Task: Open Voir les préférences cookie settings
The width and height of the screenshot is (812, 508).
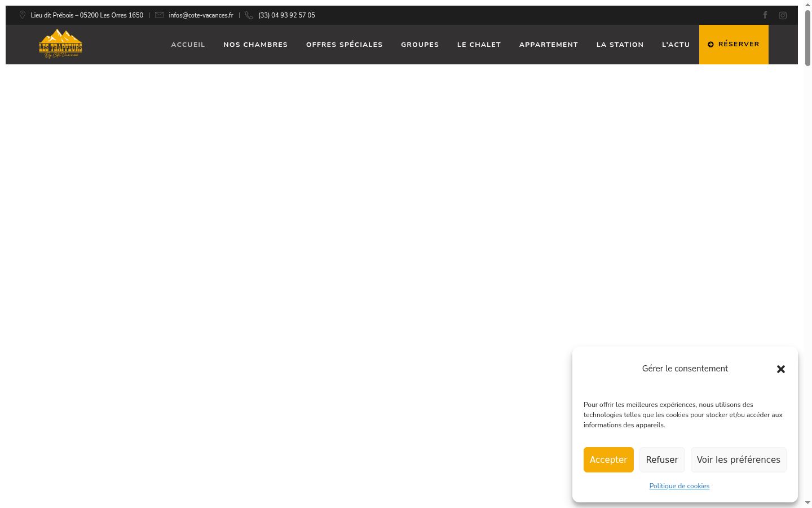Action: 739,459
